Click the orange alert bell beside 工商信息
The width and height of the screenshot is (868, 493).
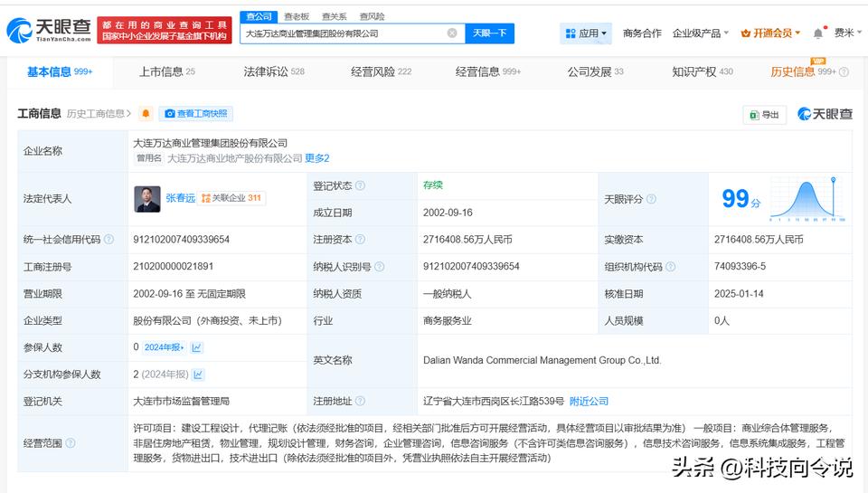[x=146, y=114]
